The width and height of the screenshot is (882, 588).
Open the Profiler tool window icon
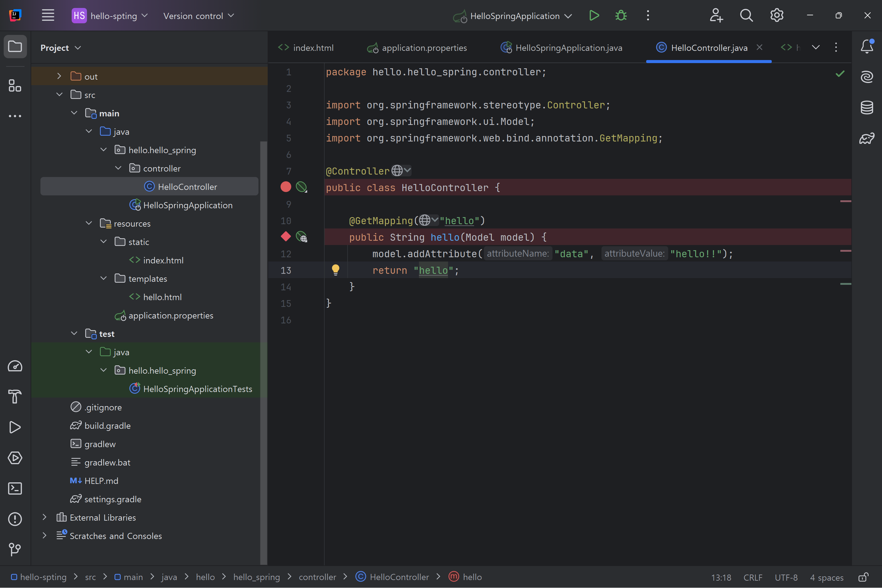click(15, 366)
